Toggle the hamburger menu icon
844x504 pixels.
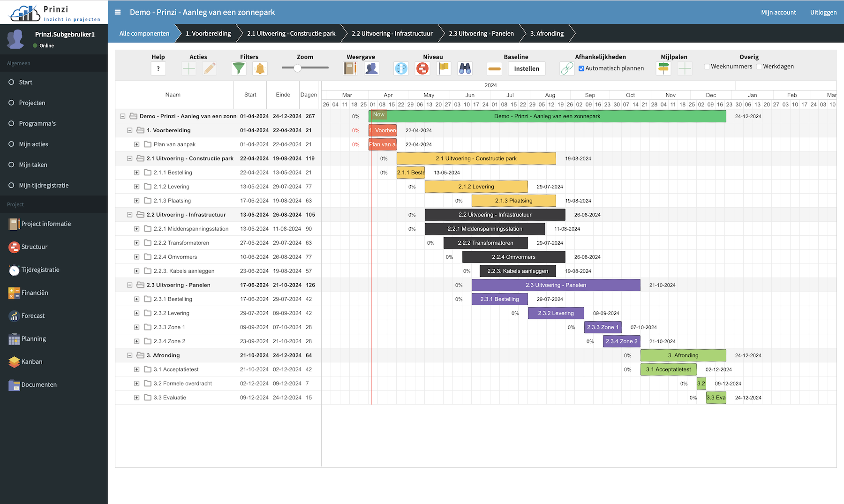[x=118, y=12]
